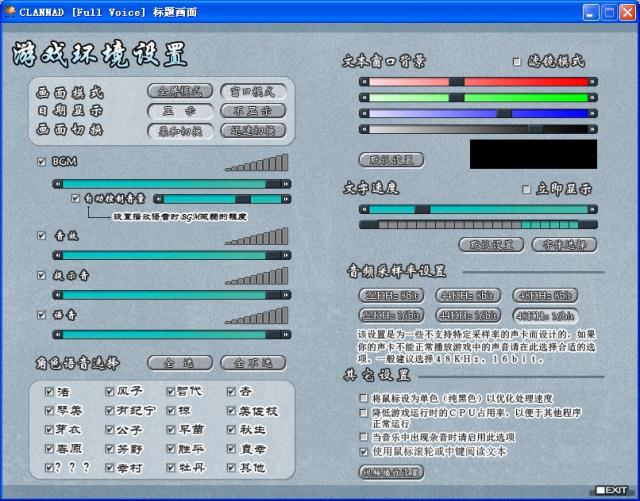Click right arrow of 提示音 volume slider
The width and height of the screenshot is (640, 501).
(x=286, y=295)
